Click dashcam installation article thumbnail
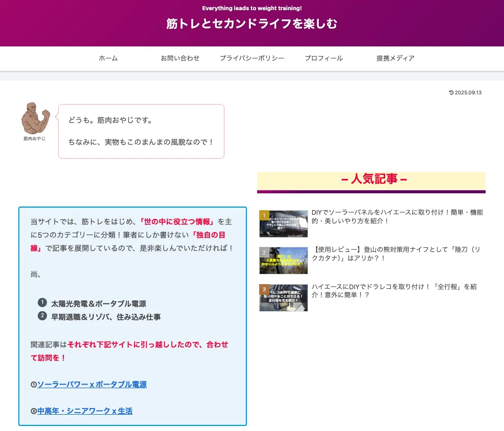The height and width of the screenshot is (431, 504). (287, 298)
